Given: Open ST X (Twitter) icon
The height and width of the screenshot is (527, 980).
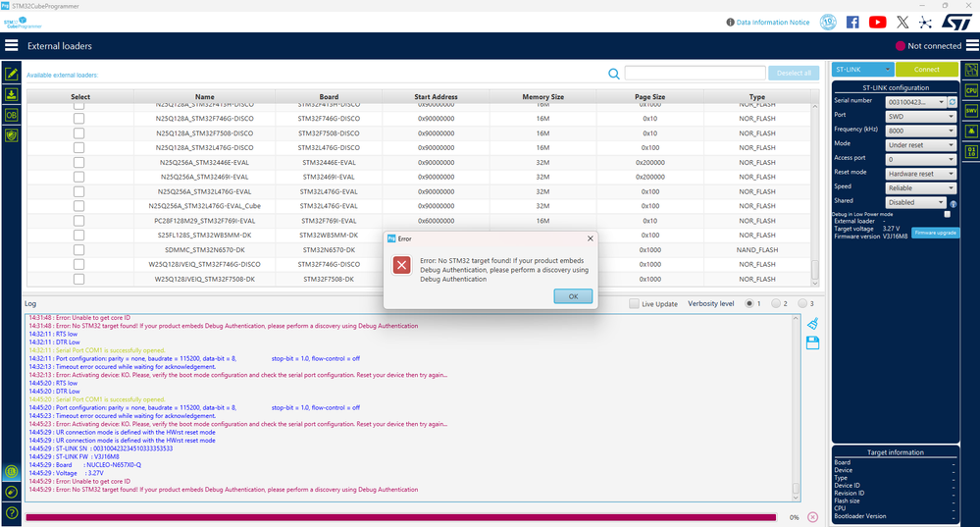Looking at the screenshot, I should click(x=903, y=22).
